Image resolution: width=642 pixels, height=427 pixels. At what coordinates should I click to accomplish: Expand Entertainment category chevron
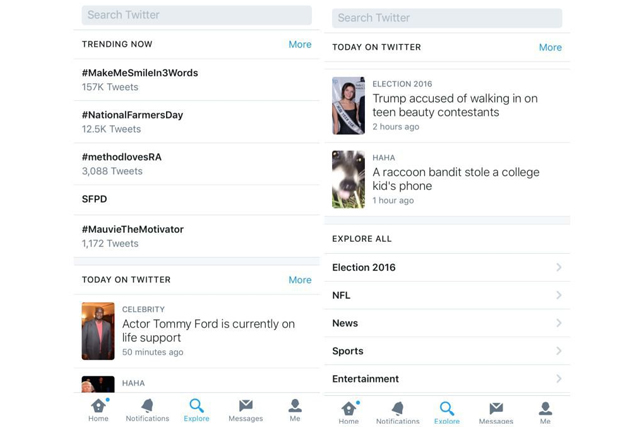558,379
